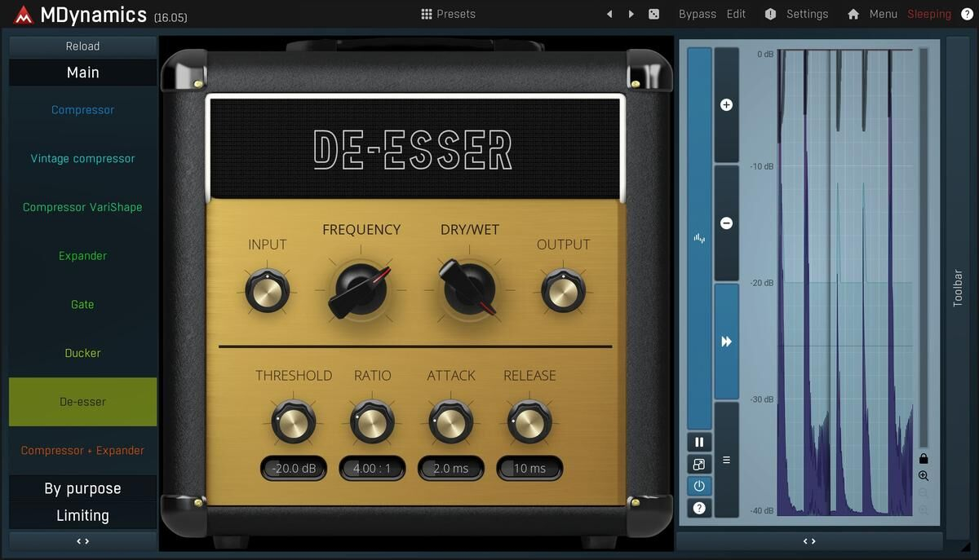
Task: Open the Presets browser
Action: 448,14
